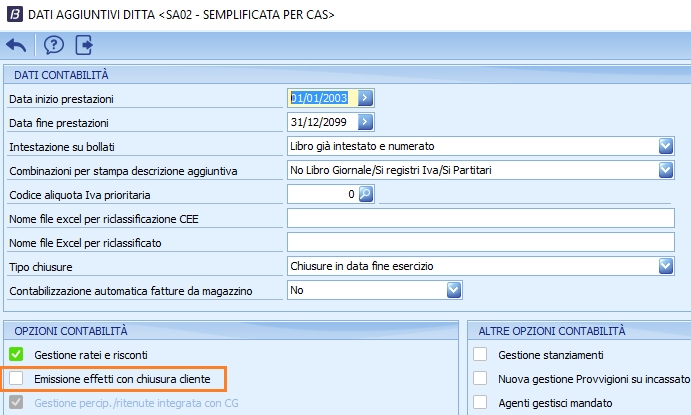This screenshot has height=415, width=691.
Task: Open date picker for Data fine prestazioni
Action: point(366,122)
